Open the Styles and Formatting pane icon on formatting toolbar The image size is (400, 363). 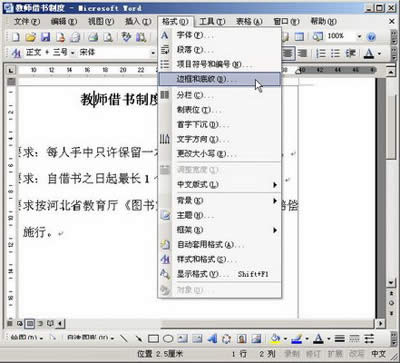pyautogui.click(x=16, y=53)
